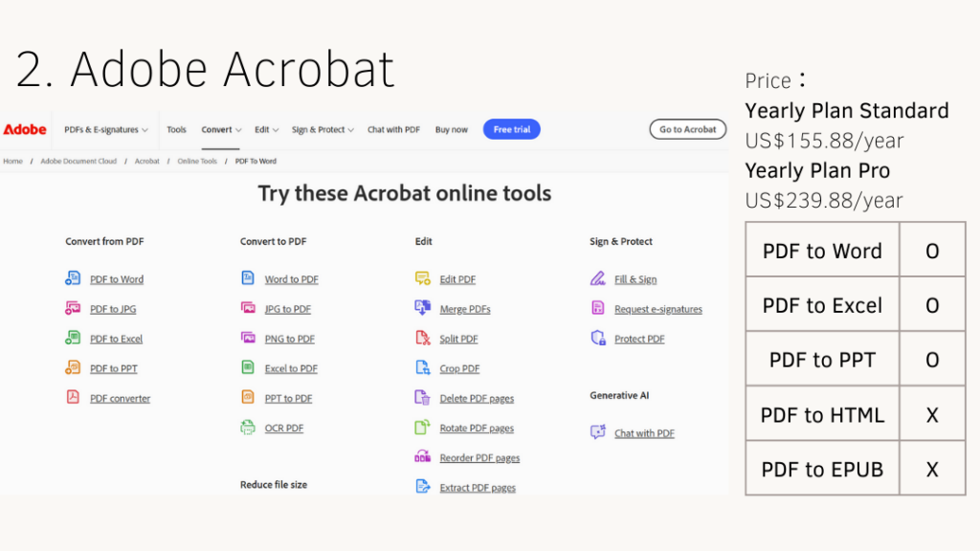Open the OCR PDF link

(x=283, y=428)
